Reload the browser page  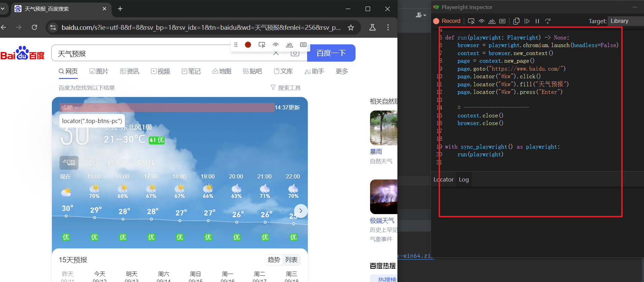pos(34,27)
